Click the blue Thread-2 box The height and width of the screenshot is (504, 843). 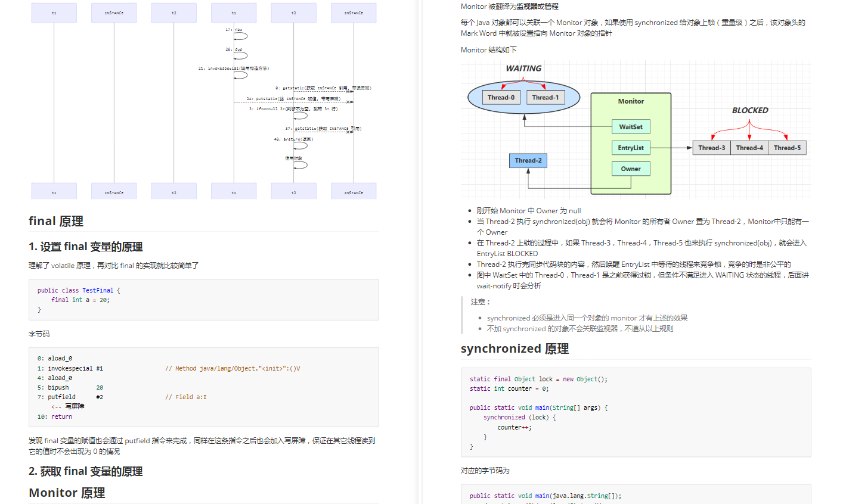[x=528, y=160]
